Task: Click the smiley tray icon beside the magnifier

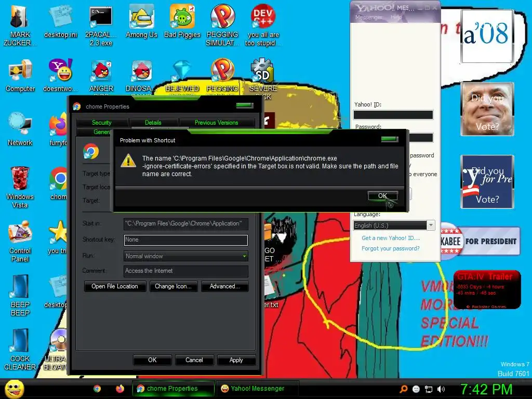Action: tap(416, 389)
